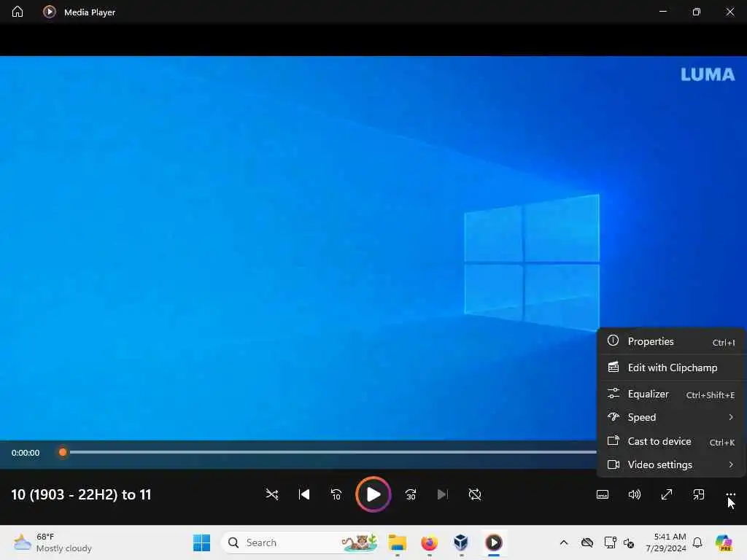Start playing the video

click(373, 494)
